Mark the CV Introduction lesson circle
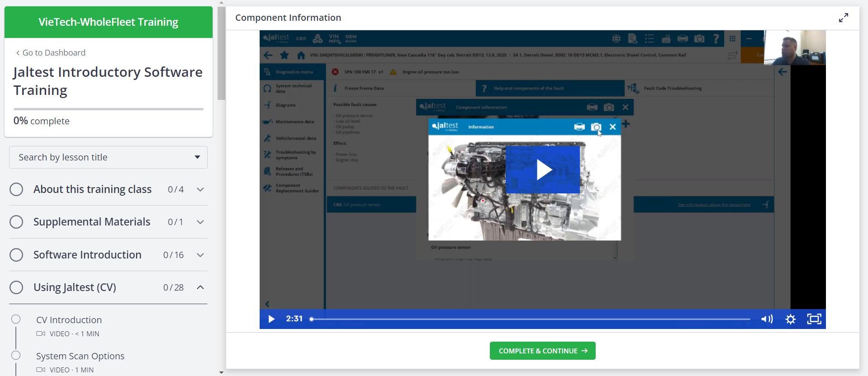This screenshot has height=376, width=868. point(16,320)
